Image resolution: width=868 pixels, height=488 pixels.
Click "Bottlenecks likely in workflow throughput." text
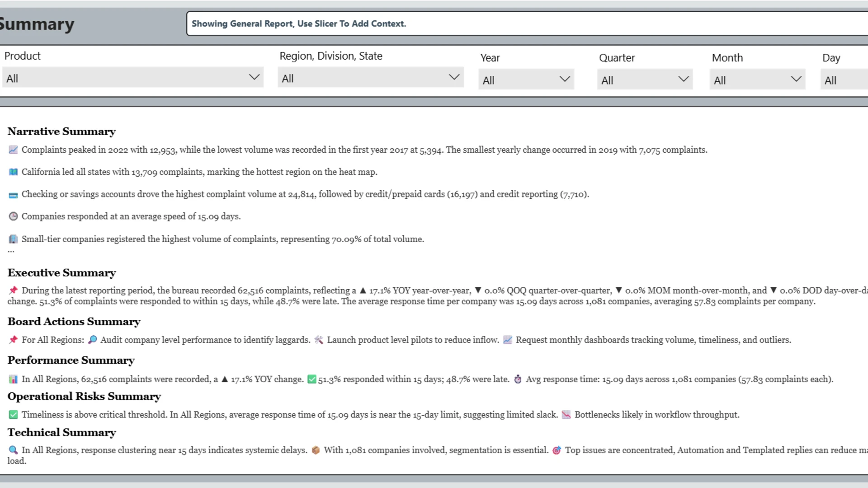click(657, 415)
